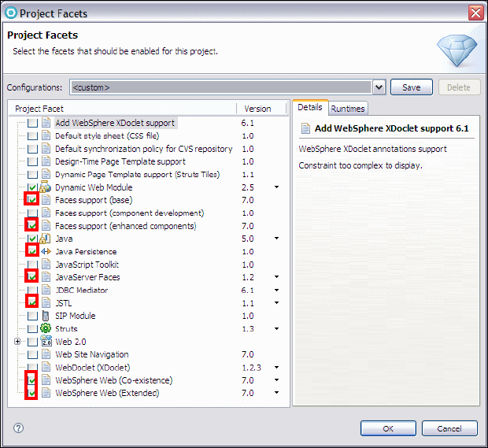Open the Struts version dropdown

click(276, 329)
